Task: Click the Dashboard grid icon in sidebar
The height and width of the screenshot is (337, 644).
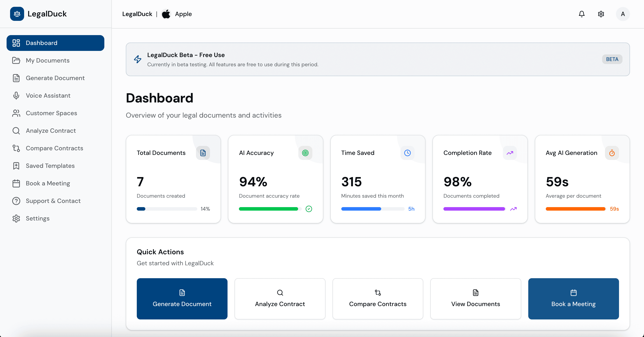Action: (16, 43)
